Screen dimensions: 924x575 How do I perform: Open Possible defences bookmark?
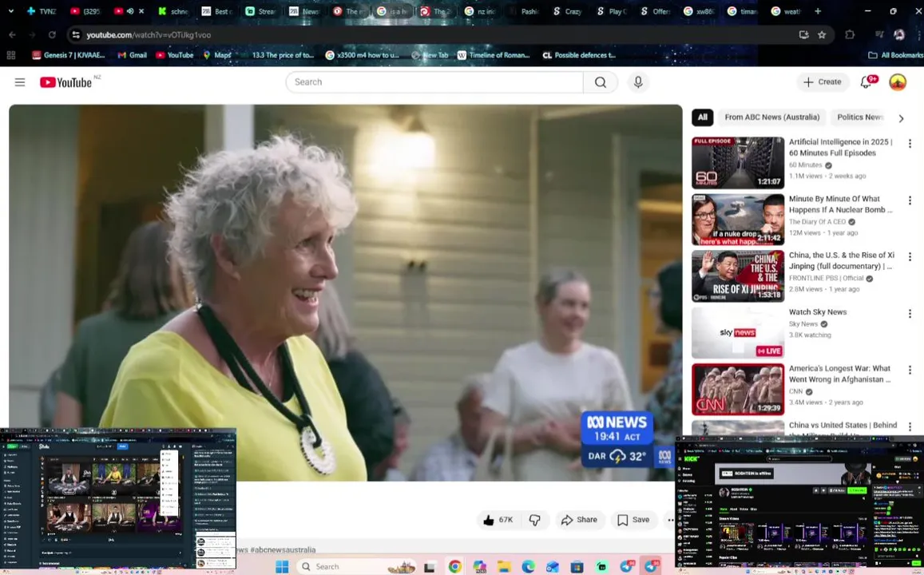point(579,55)
